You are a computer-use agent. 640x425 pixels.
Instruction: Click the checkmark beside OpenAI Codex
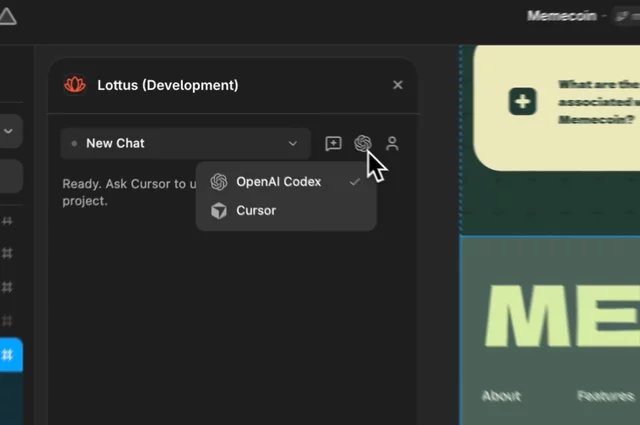coord(355,182)
